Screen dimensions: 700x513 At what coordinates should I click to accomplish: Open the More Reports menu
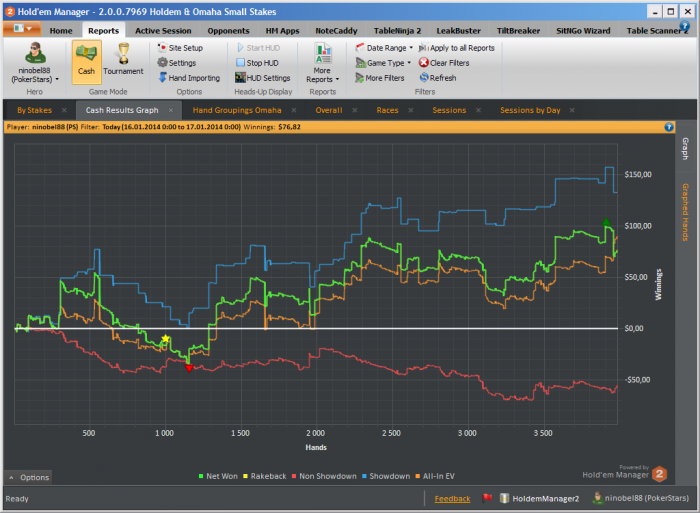[x=322, y=63]
